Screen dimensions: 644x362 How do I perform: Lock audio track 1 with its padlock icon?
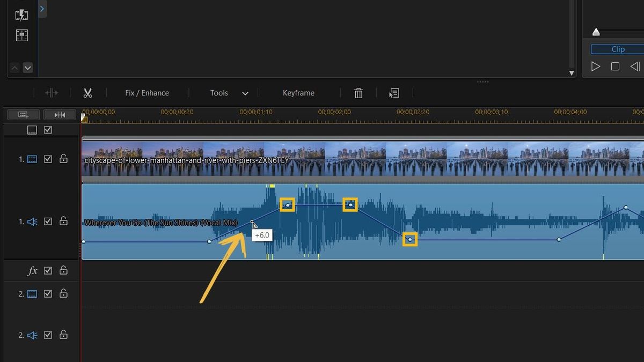[63, 221]
